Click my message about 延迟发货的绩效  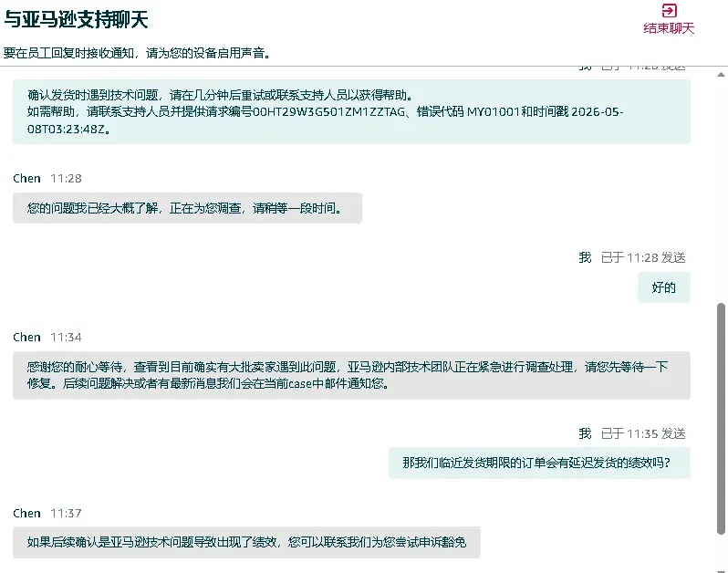(539, 463)
